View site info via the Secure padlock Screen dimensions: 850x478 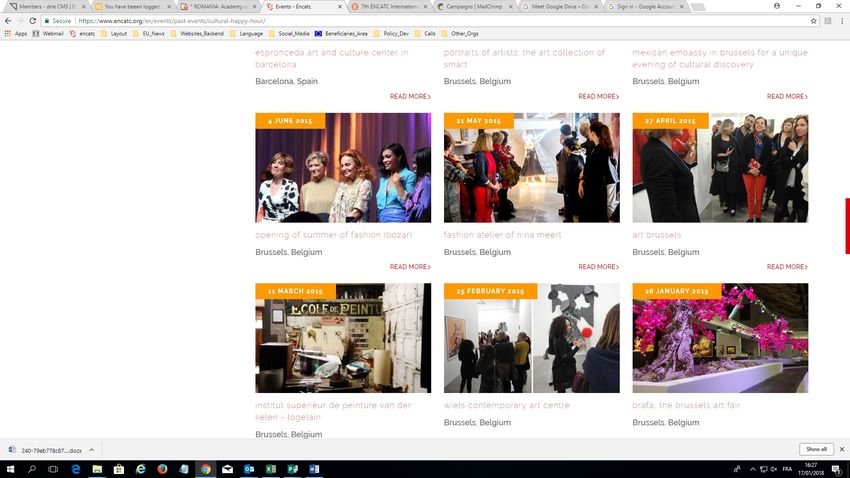point(57,21)
